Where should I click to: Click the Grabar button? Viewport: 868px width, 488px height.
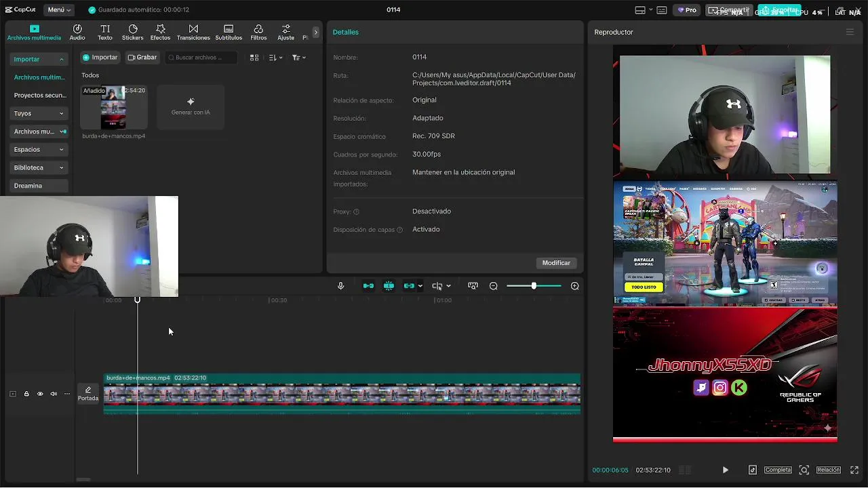(x=142, y=58)
